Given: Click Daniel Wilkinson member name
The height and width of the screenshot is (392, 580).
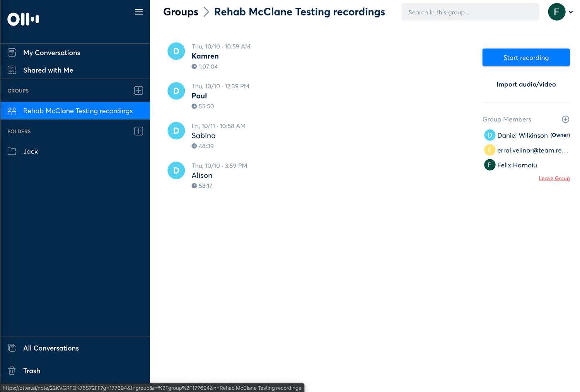Looking at the screenshot, I should click(522, 135).
